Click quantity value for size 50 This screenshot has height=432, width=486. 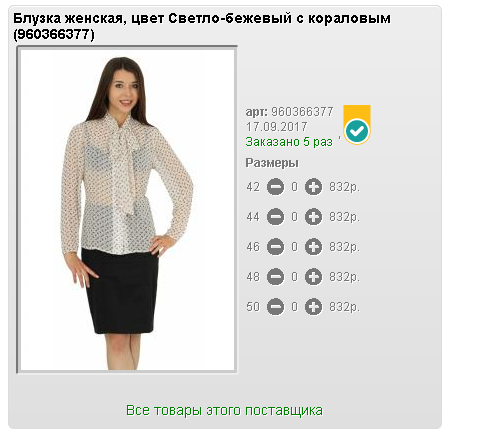point(294,307)
